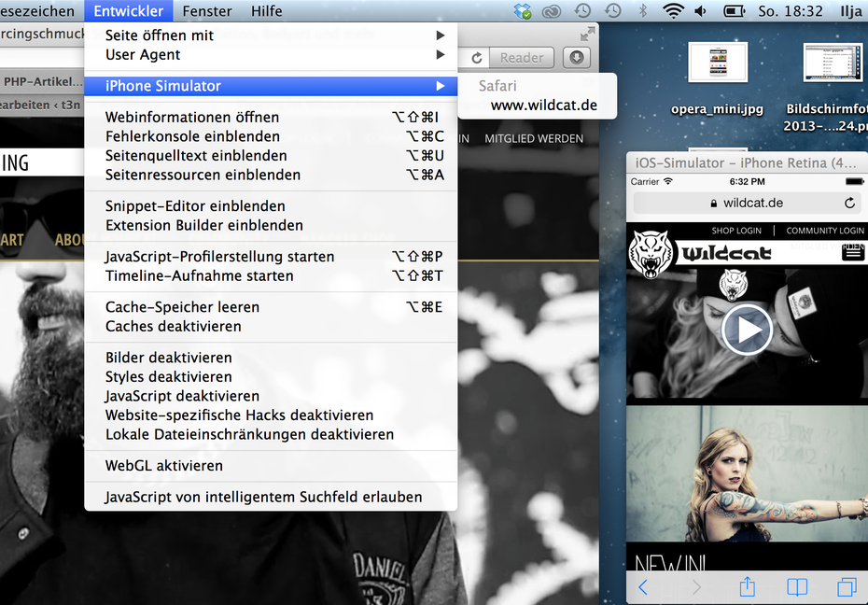The height and width of the screenshot is (605, 868).
Task: Tap the back arrow in simulator toolbar
Action: pyautogui.click(x=643, y=586)
